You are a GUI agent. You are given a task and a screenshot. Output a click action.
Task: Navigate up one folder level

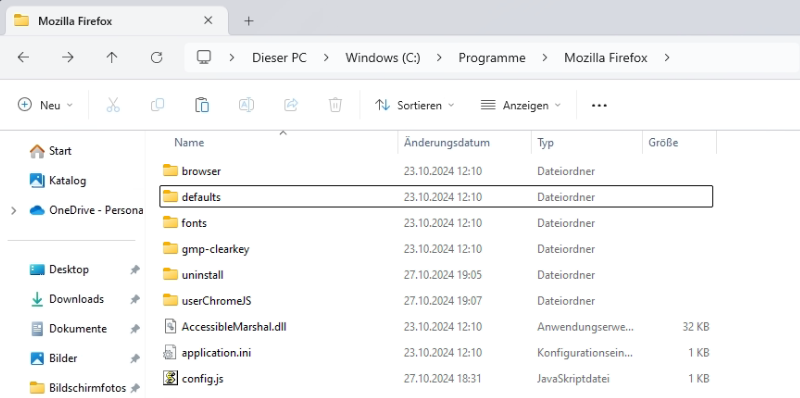pyautogui.click(x=112, y=58)
